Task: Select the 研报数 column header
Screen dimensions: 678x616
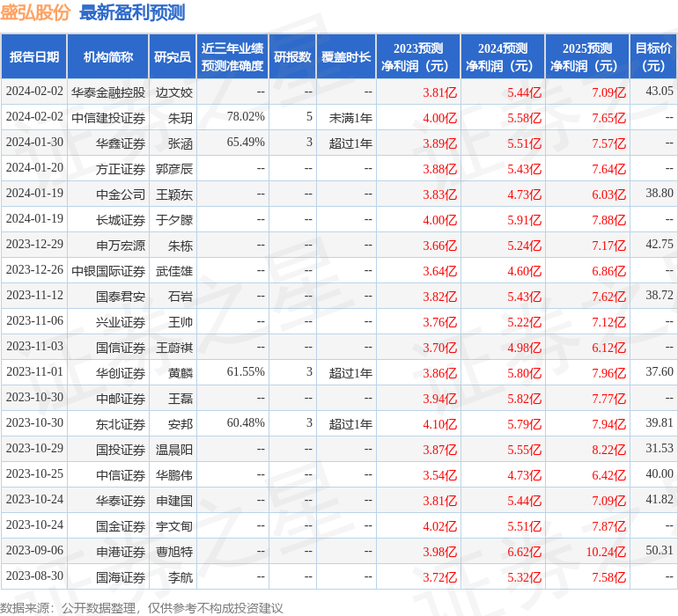Action: 292,56
